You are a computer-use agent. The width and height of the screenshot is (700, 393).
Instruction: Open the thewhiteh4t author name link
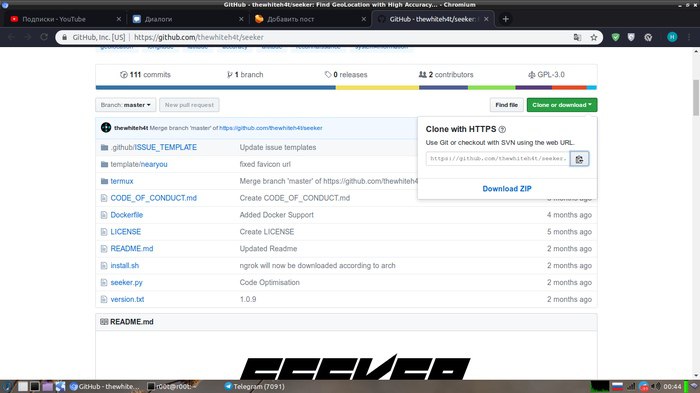pyautogui.click(x=131, y=128)
